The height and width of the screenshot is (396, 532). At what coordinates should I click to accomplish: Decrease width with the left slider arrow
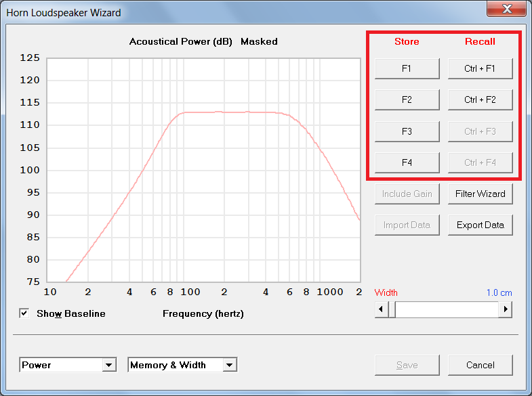pyautogui.click(x=382, y=309)
